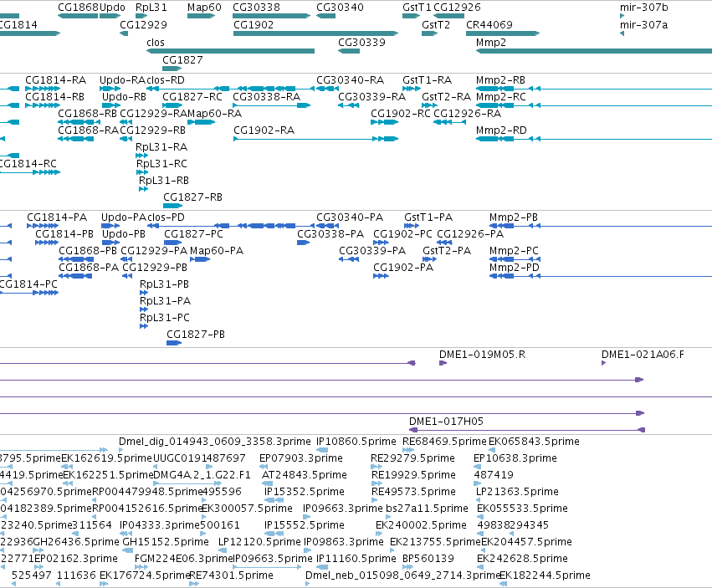
Task: Open the CG1902-PA protein label
Action: click(x=403, y=268)
